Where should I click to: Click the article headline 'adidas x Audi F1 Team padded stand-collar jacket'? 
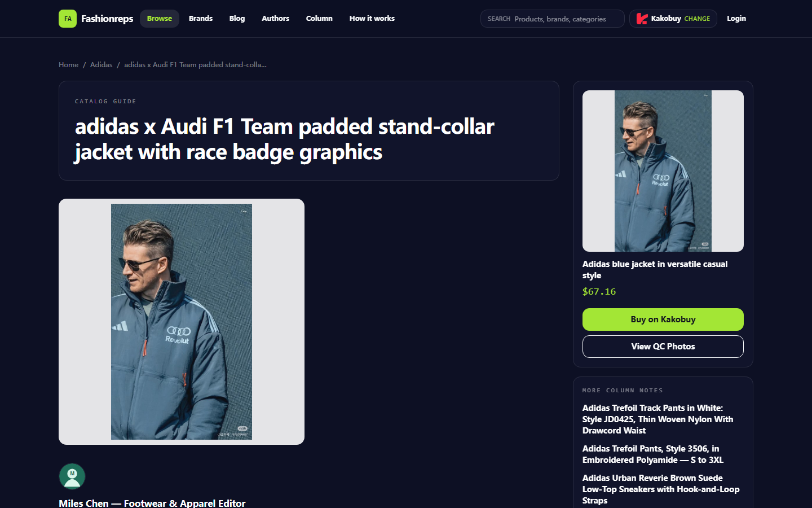pos(285,139)
